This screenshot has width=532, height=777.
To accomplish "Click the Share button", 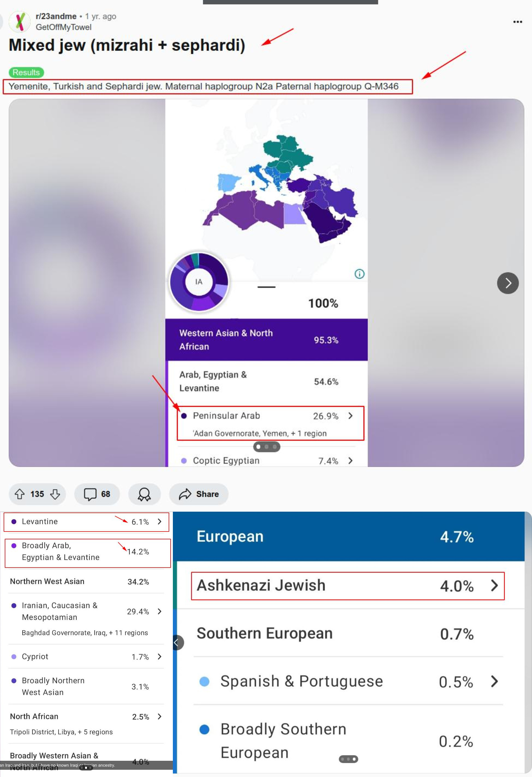I will (x=199, y=494).
